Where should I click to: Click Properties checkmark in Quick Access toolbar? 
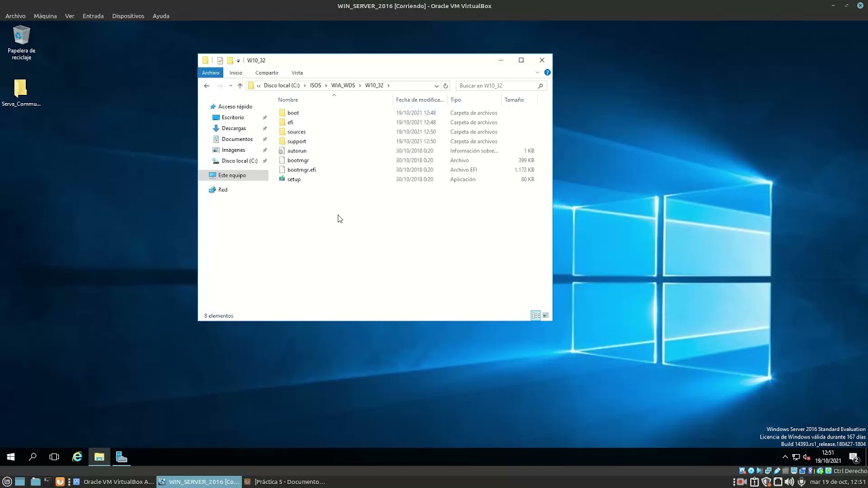220,60
